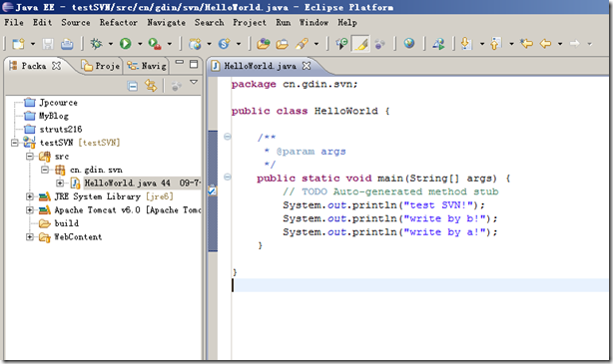Toggle Link with Editor in Package Explorer
This screenshot has width=613, height=364.
click(151, 86)
